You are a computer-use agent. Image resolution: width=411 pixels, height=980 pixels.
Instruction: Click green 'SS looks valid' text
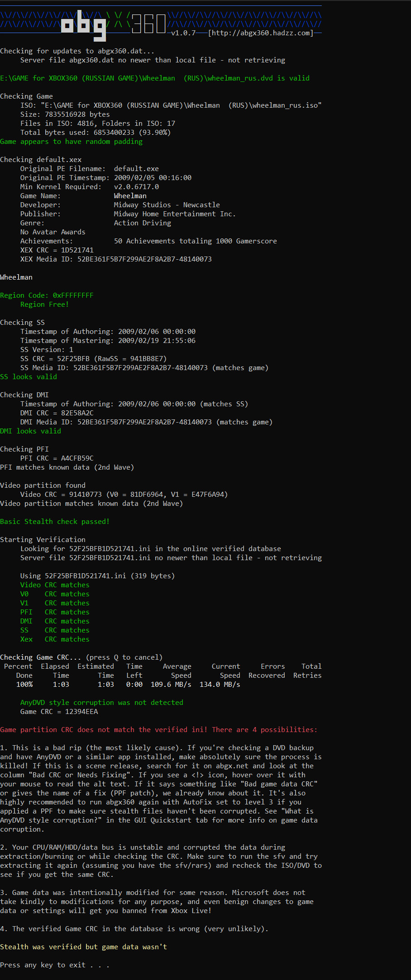tap(29, 377)
